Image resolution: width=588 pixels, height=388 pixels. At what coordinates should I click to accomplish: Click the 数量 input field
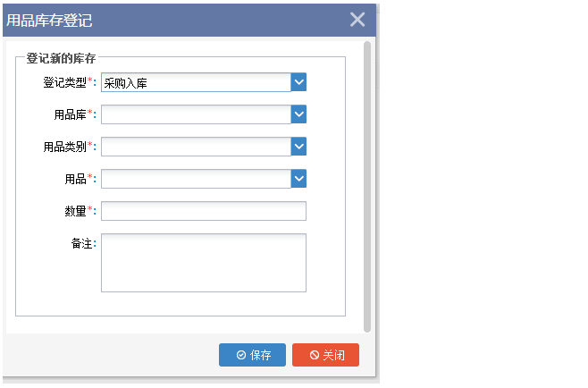204,211
